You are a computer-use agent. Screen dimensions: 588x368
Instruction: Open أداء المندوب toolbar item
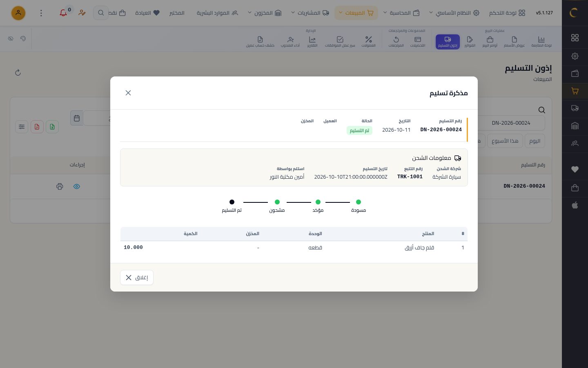click(290, 42)
